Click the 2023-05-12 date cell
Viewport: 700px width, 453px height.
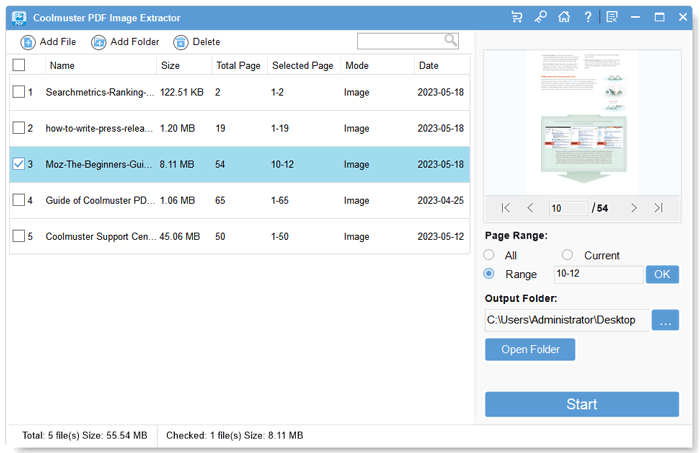(441, 237)
